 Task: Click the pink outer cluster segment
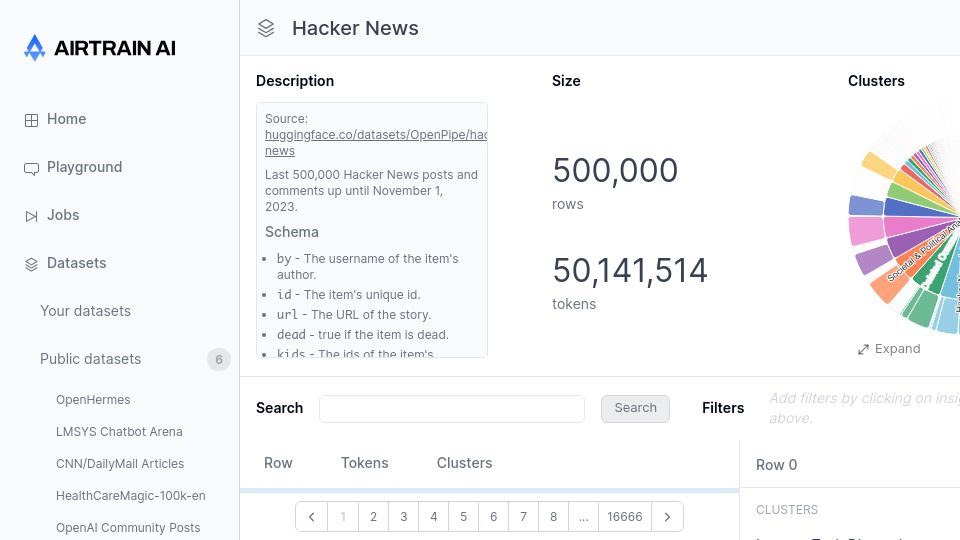(x=866, y=231)
